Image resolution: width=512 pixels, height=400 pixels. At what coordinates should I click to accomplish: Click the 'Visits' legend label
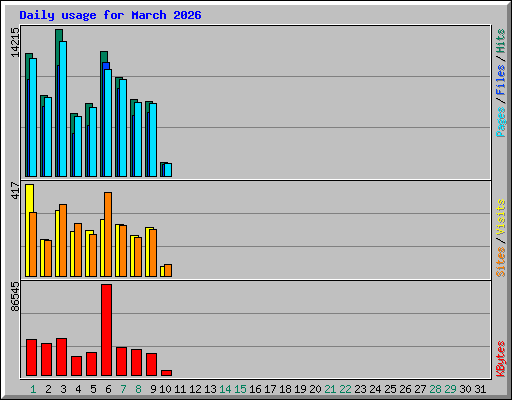[x=500, y=217]
